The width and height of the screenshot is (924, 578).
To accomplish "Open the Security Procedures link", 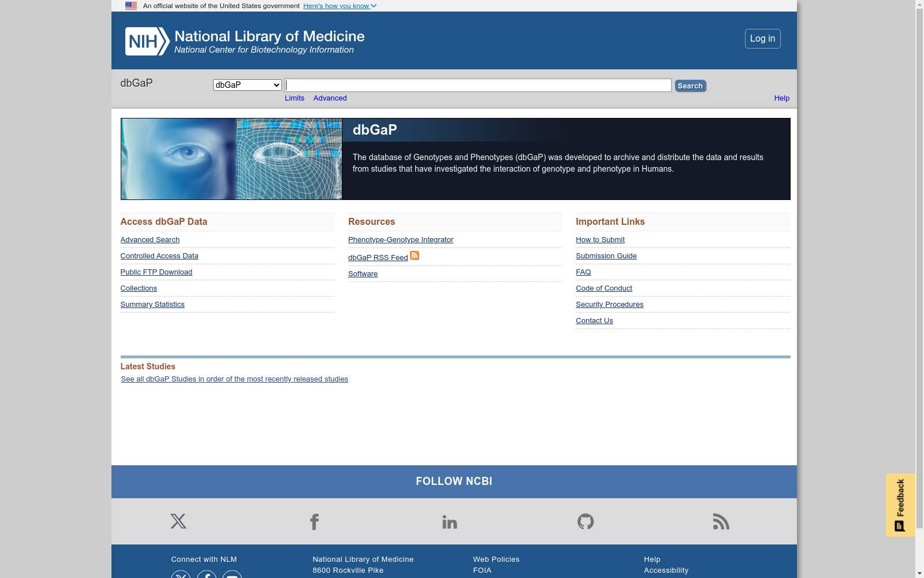I will (609, 305).
